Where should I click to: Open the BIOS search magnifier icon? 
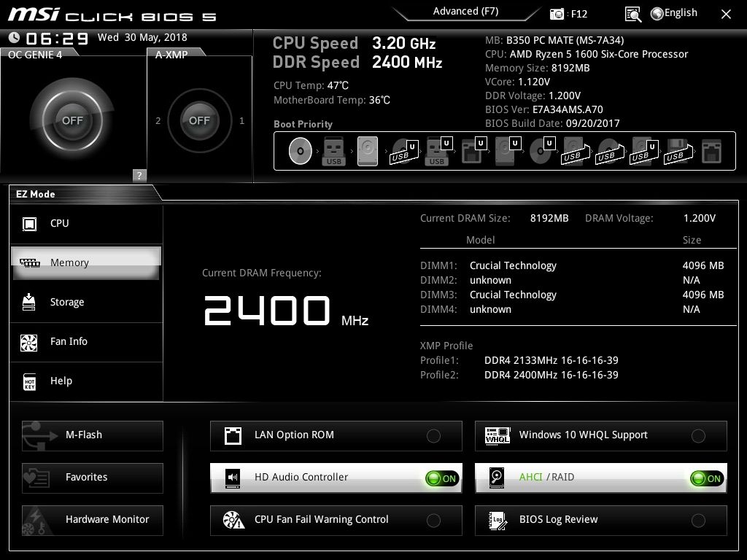[x=632, y=15]
